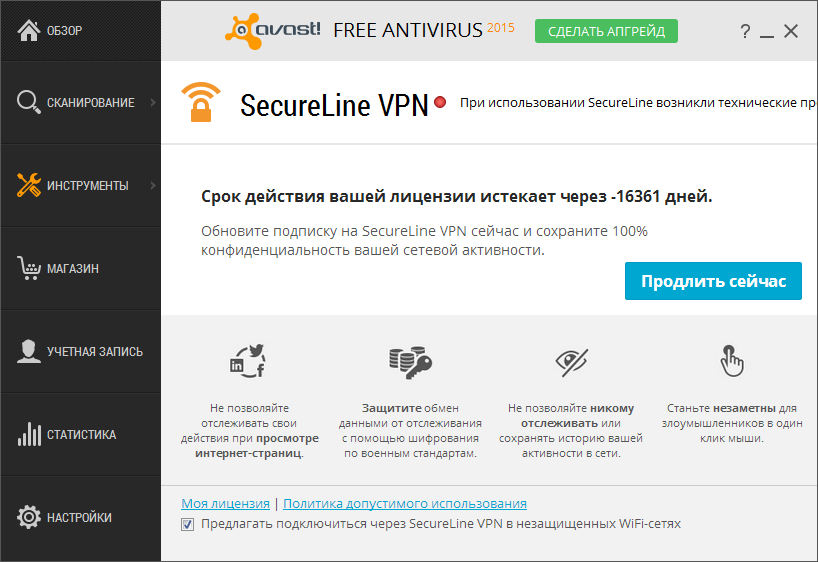
Task: Click the Overview home icon
Action: point(28,30)
